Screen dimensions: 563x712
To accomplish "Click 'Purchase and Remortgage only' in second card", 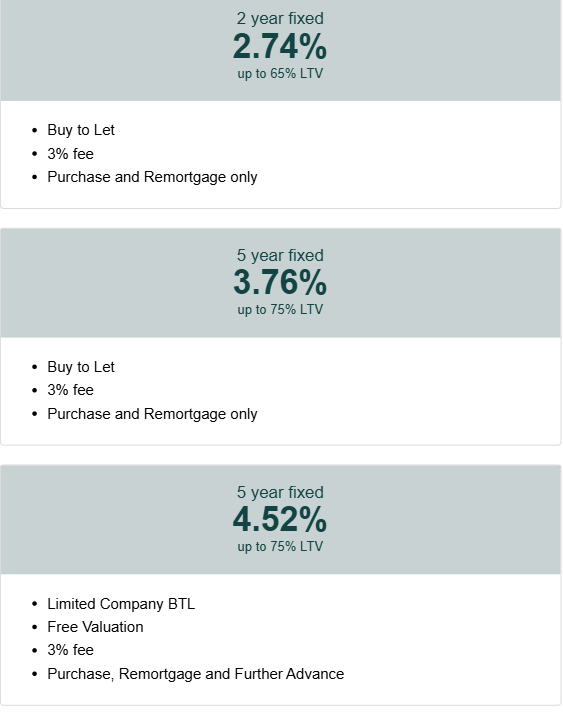I will pyautogui.click(x=152, y=414).
